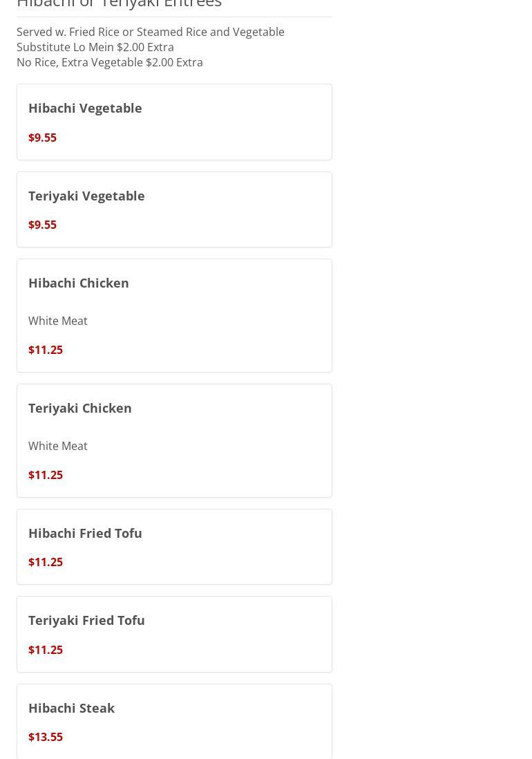This screenshot has height=759, width=532.
Task: Click the $11.25 price of Teriyaki Fried Tofu
Action: click(x=46, y=650)
